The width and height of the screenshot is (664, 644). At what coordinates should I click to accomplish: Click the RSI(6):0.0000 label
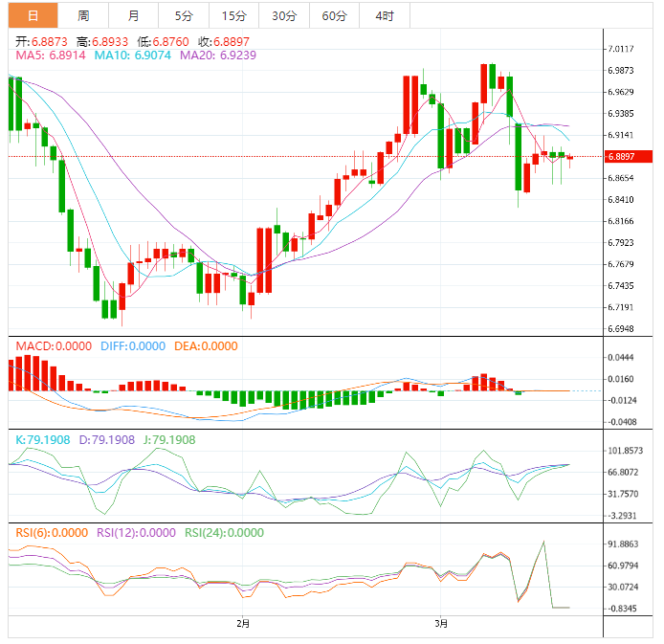pyautogui.click(x=52, y=533)
